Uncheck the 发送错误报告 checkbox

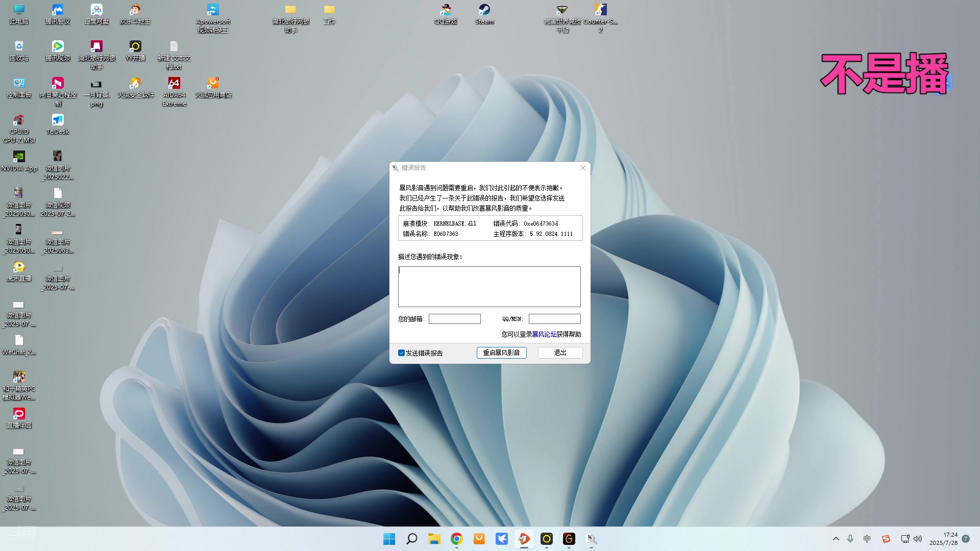coord(401,353)
